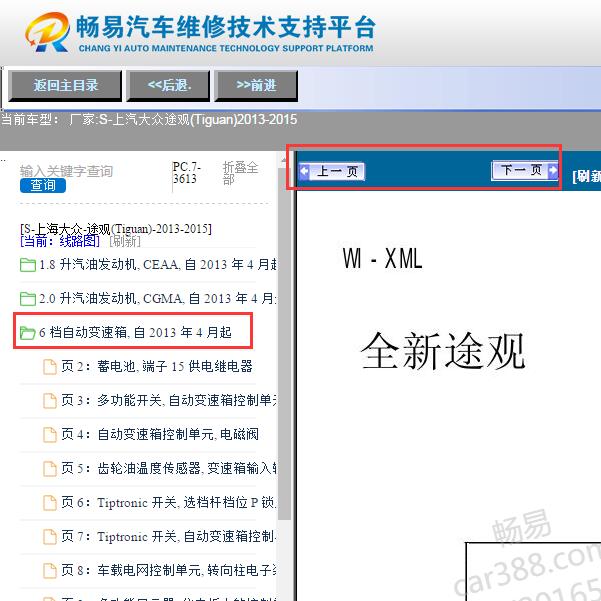Image resolution: width=601 pixels, height=601 pixels.
Task: Collapse open folder icon of 6 档自动变速箱
Action: (28, 332)
